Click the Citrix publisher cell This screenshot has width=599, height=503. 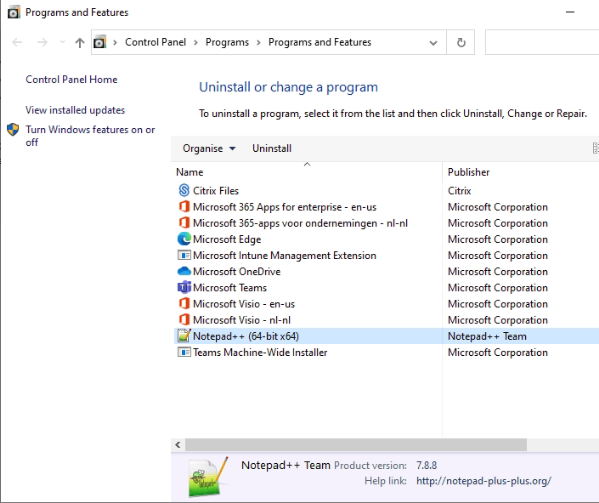click(459, 191)
